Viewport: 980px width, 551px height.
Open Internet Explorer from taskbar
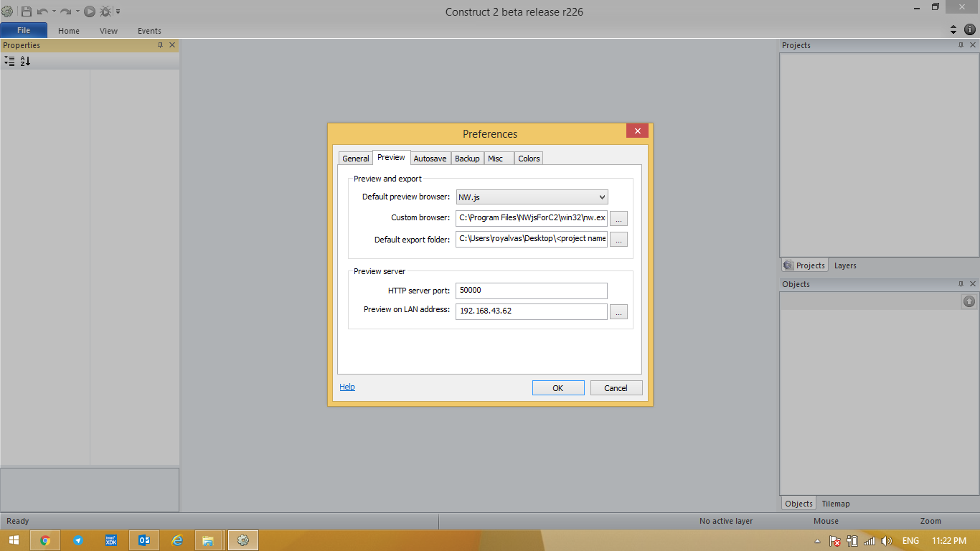(177, 540)
